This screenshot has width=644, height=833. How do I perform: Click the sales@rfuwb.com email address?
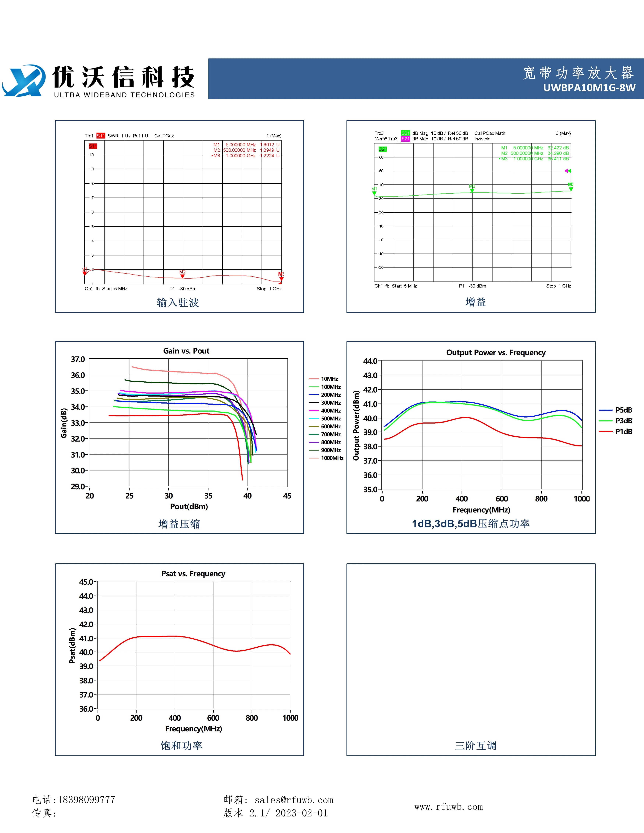[294, 800]
